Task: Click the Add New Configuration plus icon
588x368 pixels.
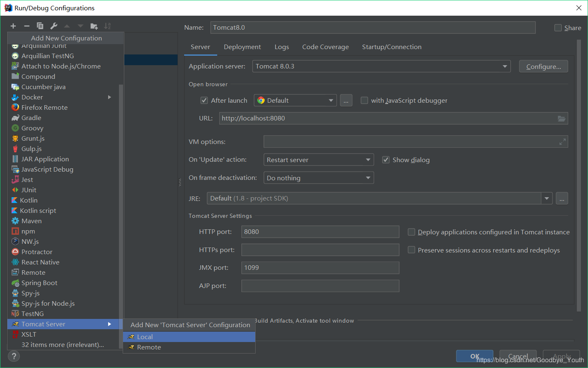Action: click(x=13, y=26)
